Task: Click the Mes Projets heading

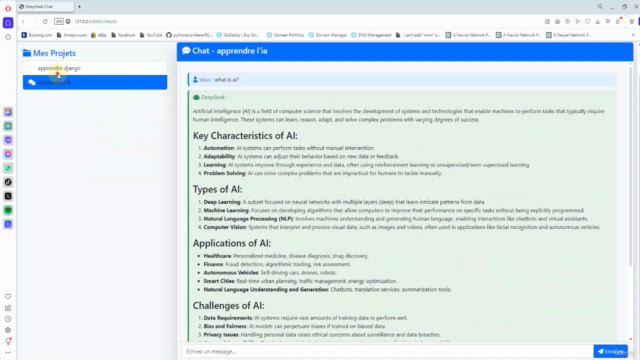Action: pyautogui.click(x=49, y=53)
